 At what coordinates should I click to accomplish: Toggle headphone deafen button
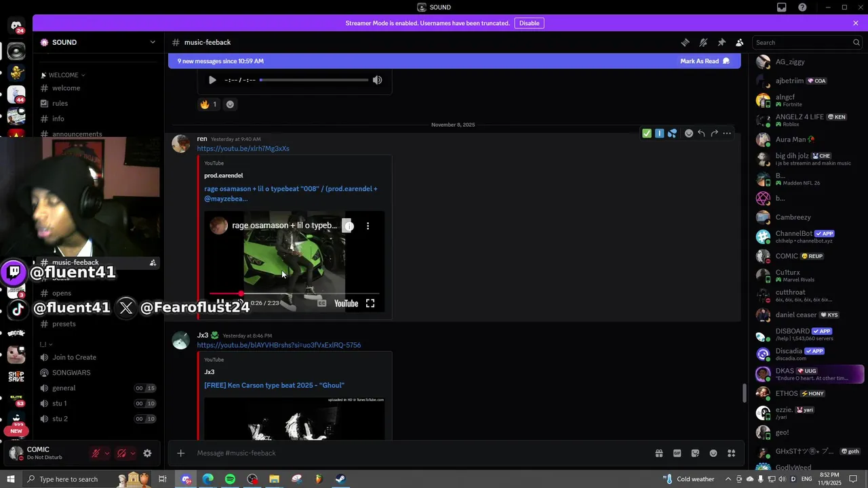tap(121, 453)
